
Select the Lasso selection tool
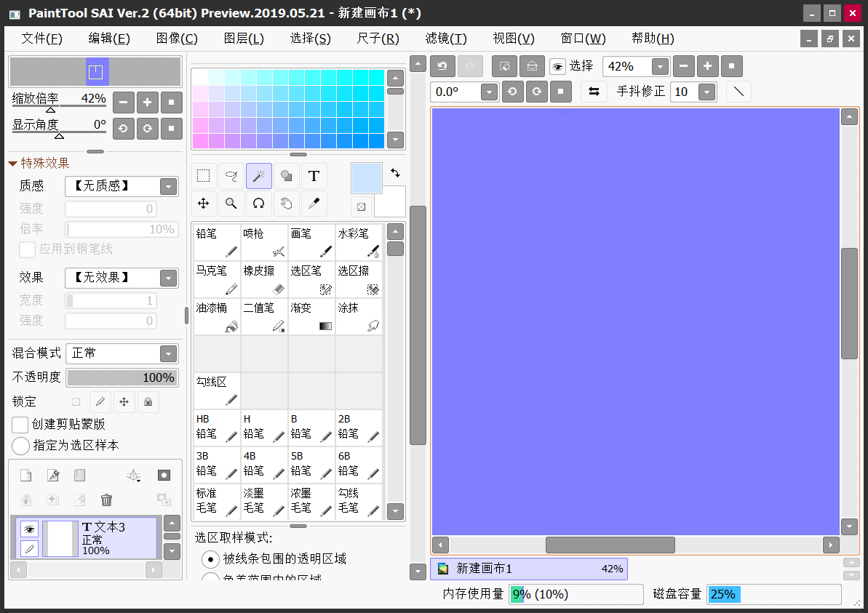[231, 176]
